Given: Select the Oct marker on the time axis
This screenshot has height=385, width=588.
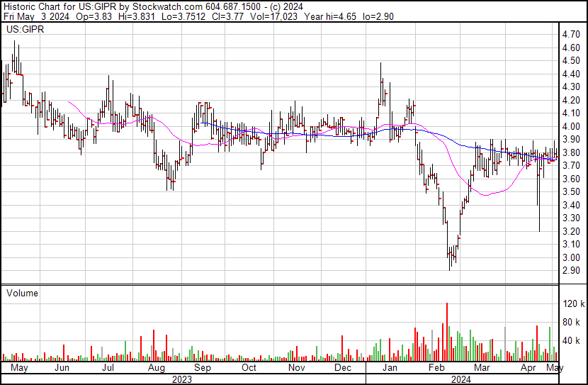Looking at the screenshot, I should point(249,369).
